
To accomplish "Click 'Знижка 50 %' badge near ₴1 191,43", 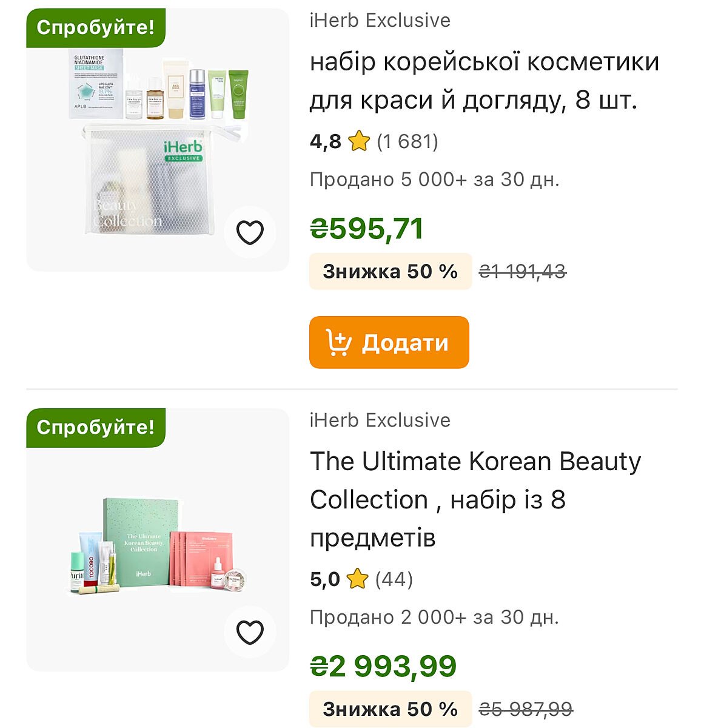I will click(390, 271).
